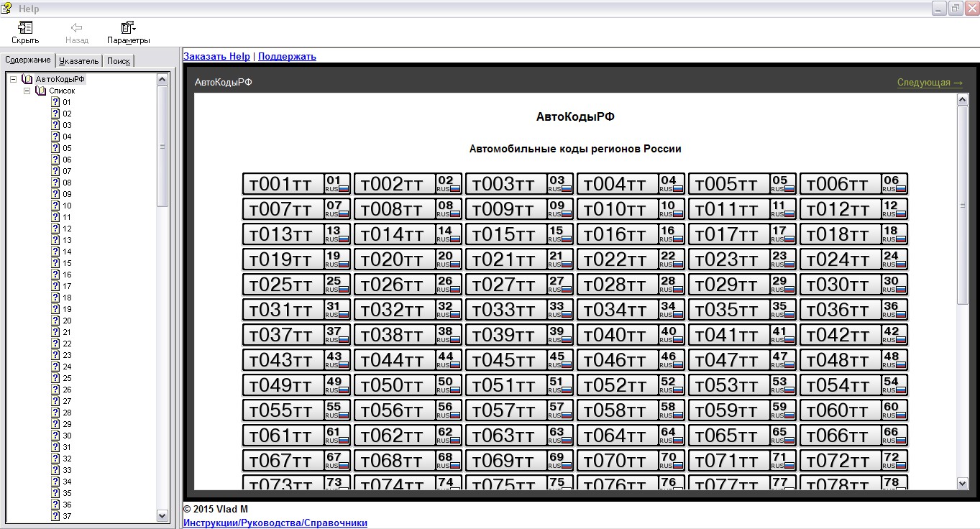Select topic 02 in contents tree
The image size is (980, 529).
point(67,114)
